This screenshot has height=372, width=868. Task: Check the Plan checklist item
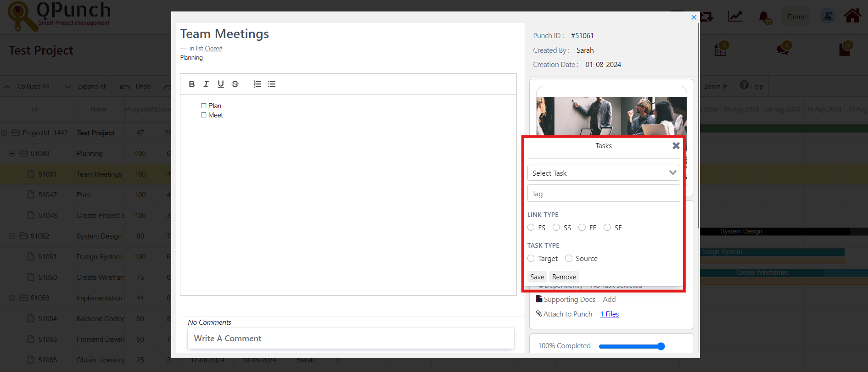coord(204,105)
